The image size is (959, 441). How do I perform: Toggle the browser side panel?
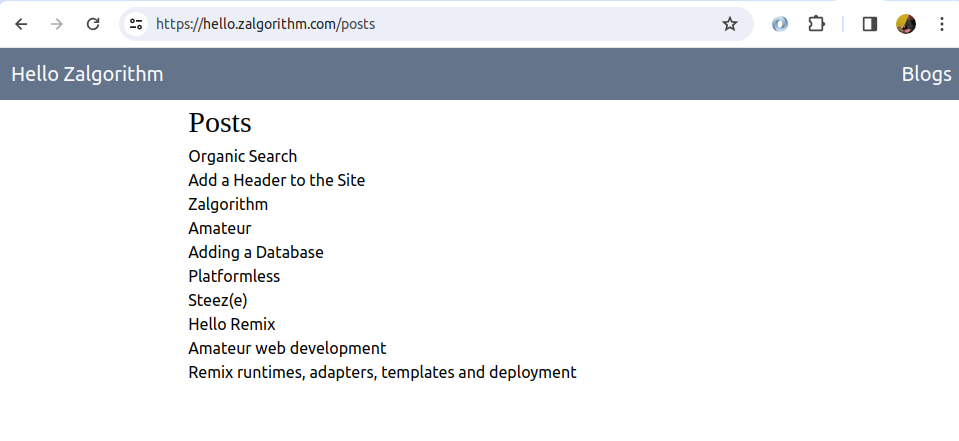click(870, 24)
